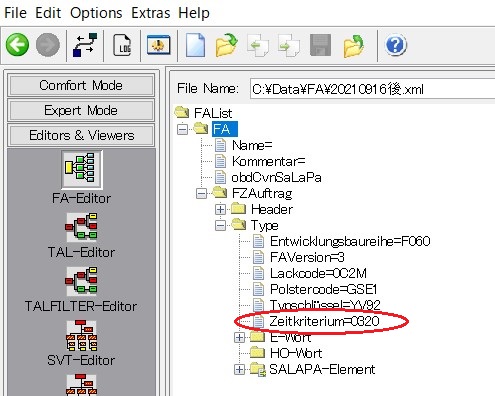This screenshot has height=396, width=495.
Task: Open the File menu
Action: tap(15, 13)
